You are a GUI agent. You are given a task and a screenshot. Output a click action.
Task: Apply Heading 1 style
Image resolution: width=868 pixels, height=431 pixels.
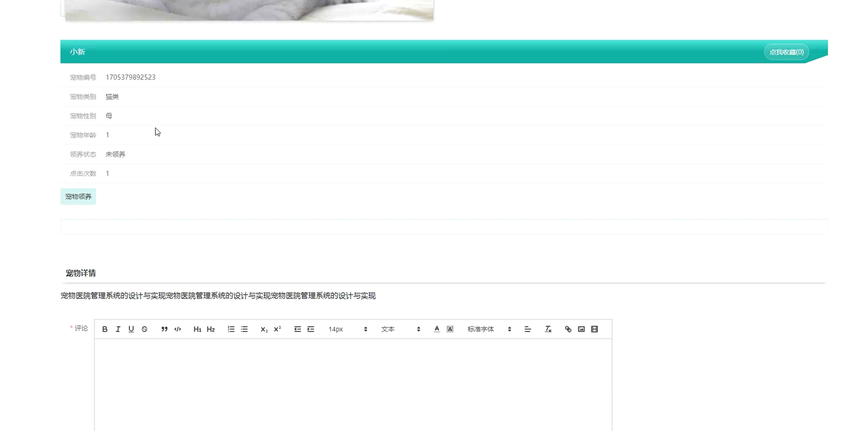pyautogui.click(x=198, y=329)
